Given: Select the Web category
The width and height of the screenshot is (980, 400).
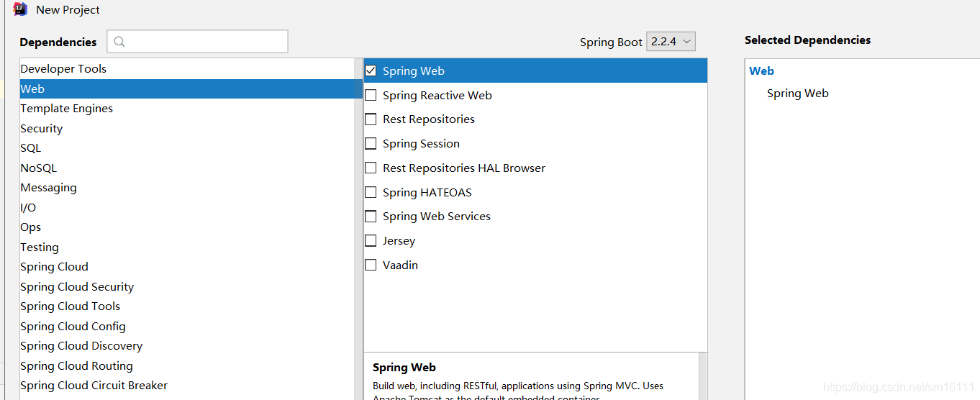Looking at the screenshot, I should pos(187,89).
